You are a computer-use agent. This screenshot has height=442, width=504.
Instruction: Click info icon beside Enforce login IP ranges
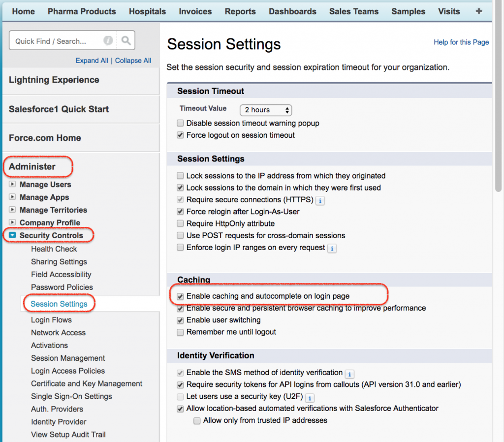tap(332, 249)
